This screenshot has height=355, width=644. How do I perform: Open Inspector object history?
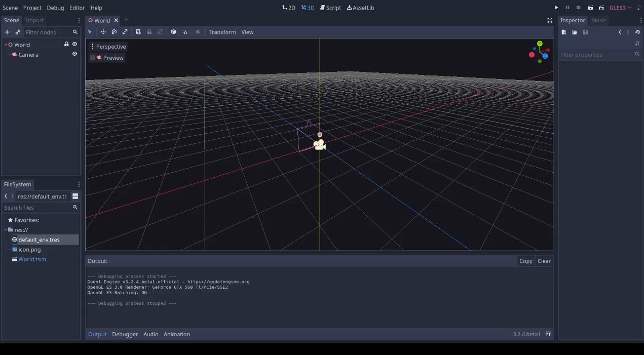pyautogui.click(x=637, y=32)
